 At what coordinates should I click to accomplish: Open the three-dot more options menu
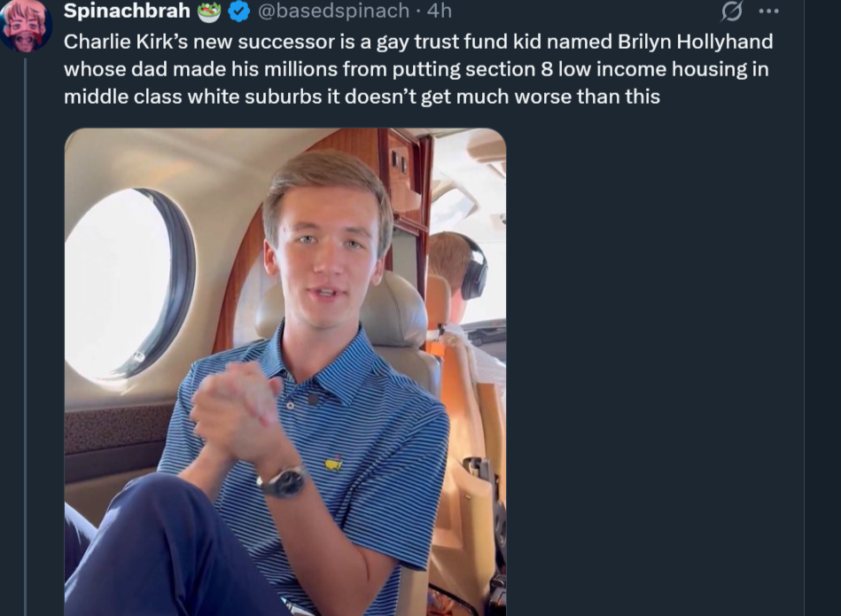coord(768,11)
